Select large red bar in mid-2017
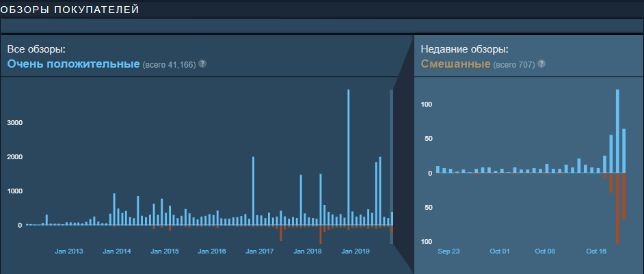 tap(281, 233)
